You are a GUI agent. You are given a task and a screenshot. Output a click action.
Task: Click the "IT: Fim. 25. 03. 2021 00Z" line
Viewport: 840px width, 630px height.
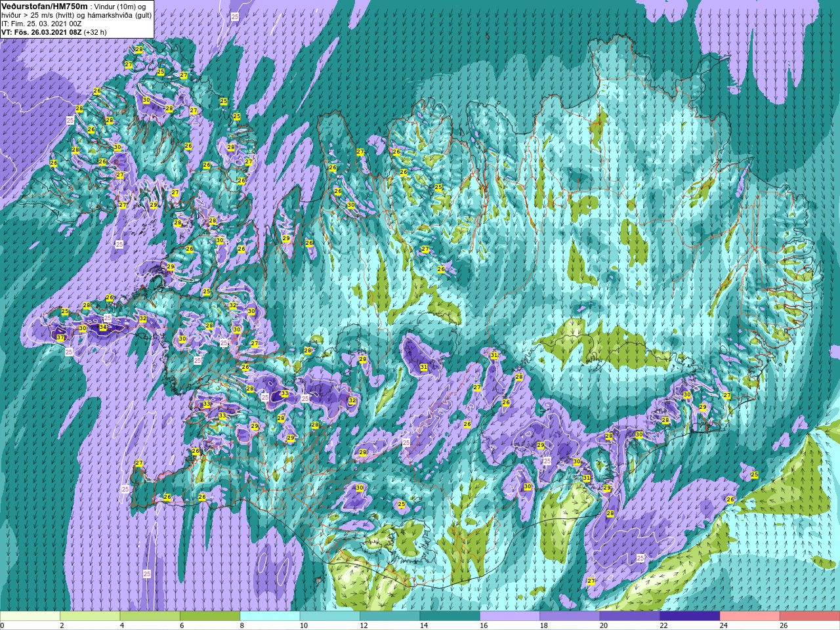pyautogui.click(x=41, y=24)
